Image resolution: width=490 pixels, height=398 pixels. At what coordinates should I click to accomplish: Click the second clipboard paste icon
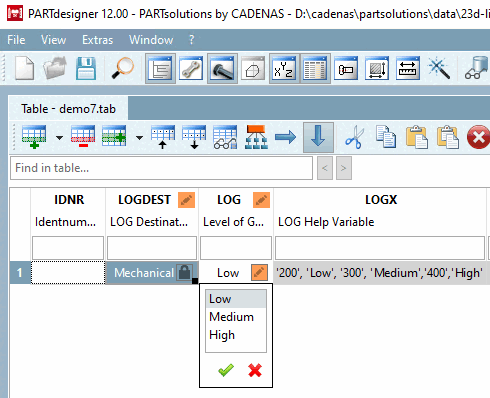click(x=448, y=137)
